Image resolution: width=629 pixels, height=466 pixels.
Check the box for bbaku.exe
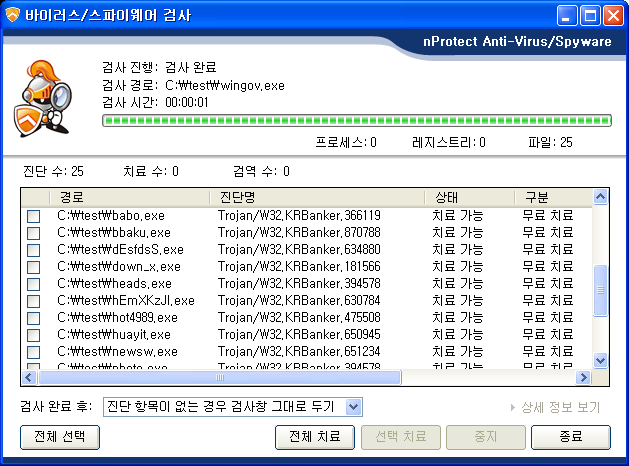point(34,233)
